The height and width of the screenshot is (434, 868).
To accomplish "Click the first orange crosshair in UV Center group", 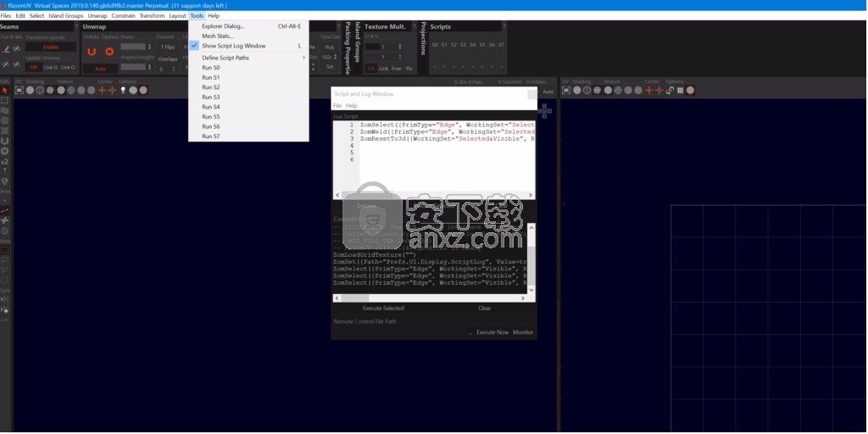I will [649, 90].
